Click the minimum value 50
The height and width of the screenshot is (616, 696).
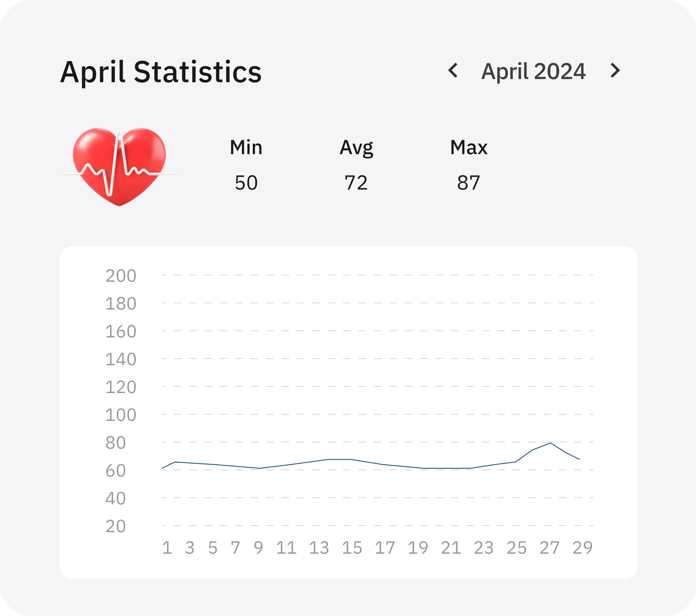coord(246,183)
